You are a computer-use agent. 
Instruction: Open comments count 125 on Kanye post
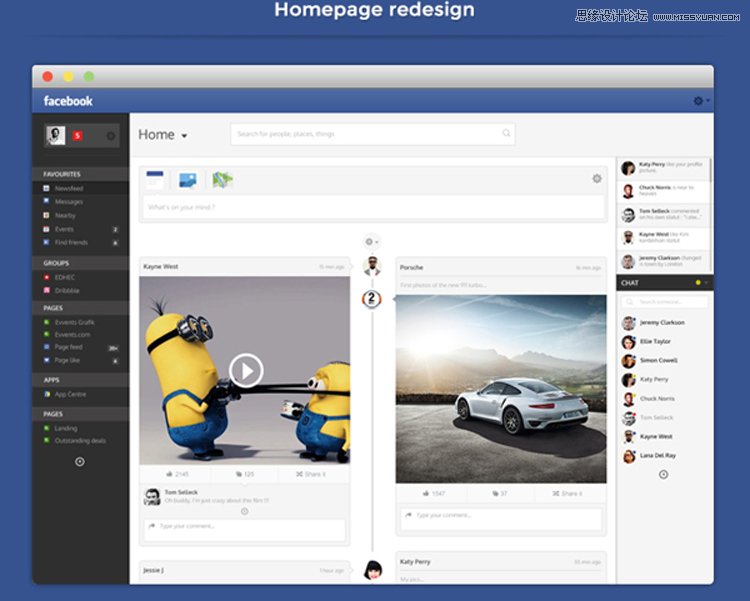[244, 474]
